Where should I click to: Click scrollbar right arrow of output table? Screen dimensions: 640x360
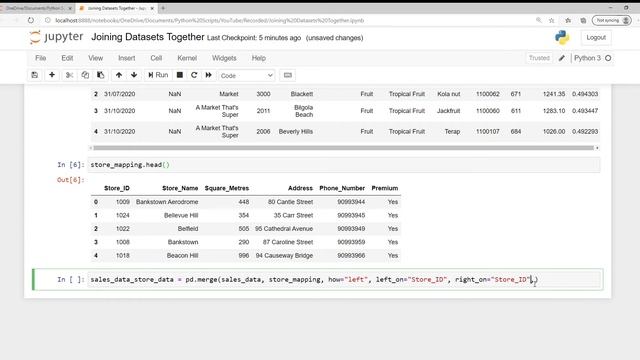pos(597,148)
